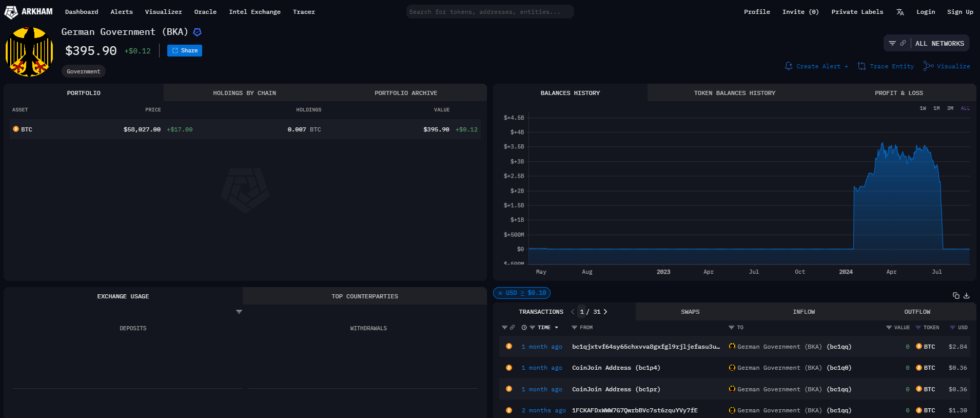
Task: Open the Swaps tab
Action: pyautogui.click(x=690, y=312)
